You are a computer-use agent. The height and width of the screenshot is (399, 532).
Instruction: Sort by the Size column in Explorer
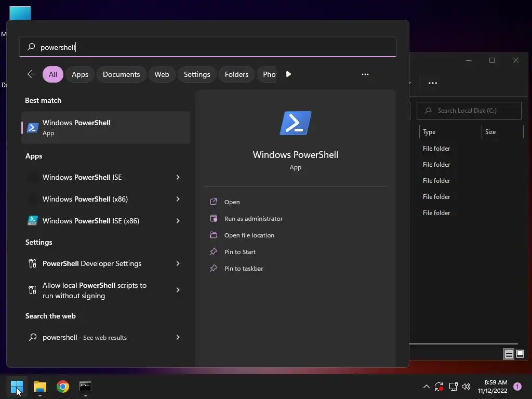(490, 131)
